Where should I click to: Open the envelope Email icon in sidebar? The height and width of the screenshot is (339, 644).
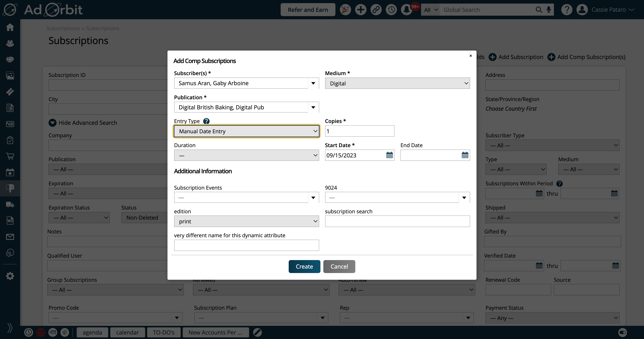pyautogui.click(x=10, y=237)
